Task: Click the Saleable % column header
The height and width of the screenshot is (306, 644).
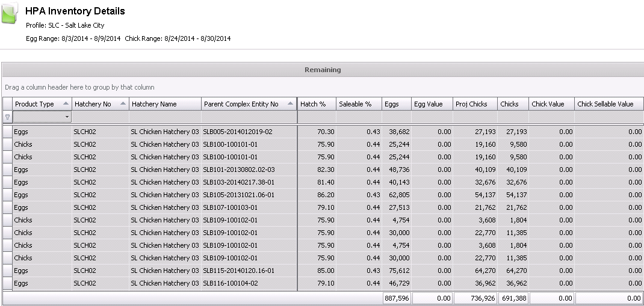Action: pos(358,104)
